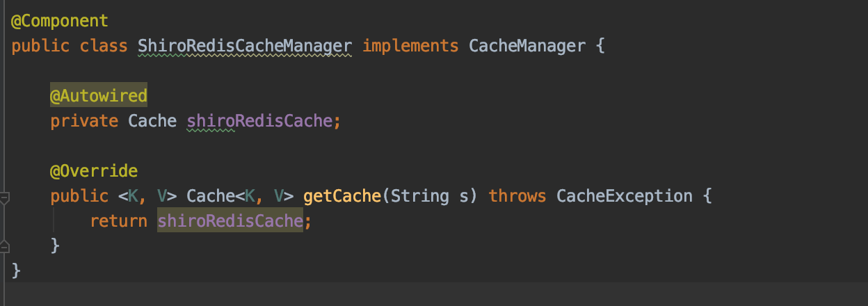Click the 'private' keyword
Image resolution: width=868 pixels, height=306 pixels.
84,120
